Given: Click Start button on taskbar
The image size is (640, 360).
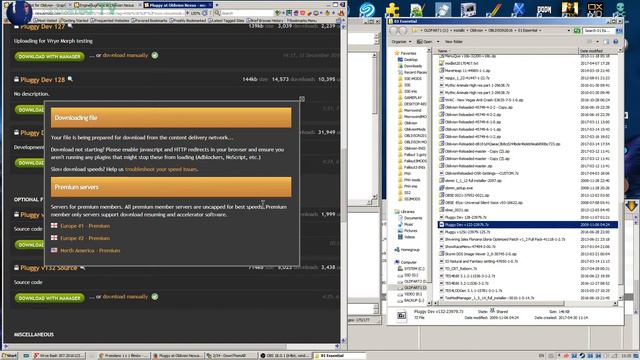Looking at the screenshot, I should coord(9,356).
